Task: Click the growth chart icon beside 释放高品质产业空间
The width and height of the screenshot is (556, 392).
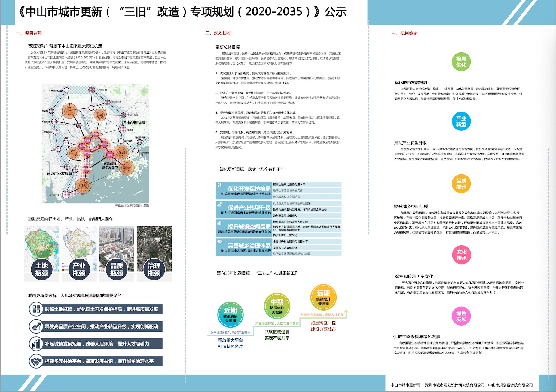Action: point(36,326)
